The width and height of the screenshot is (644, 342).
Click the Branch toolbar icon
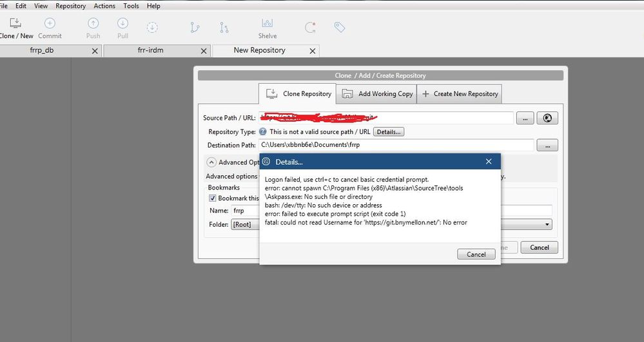coord(195,28)
